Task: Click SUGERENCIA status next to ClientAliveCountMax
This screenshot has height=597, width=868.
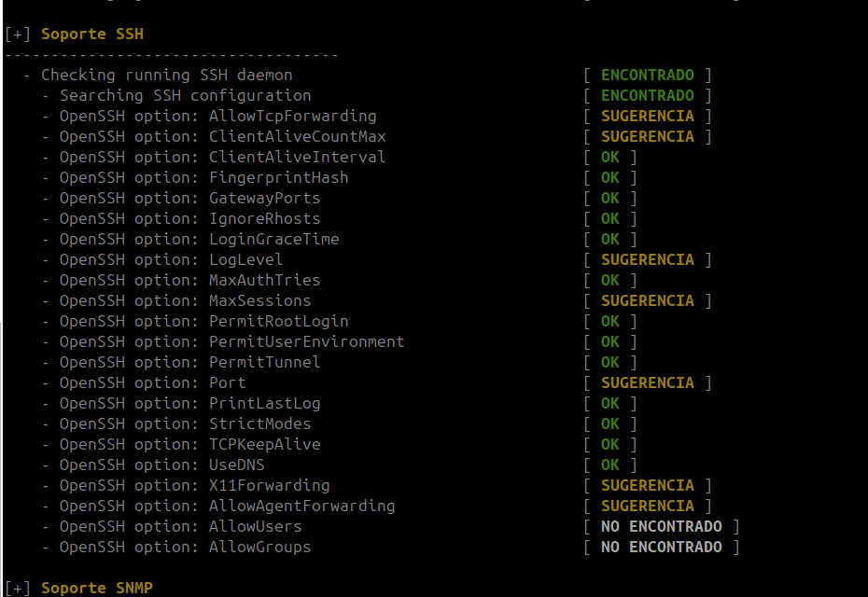Action: [647, 136]
